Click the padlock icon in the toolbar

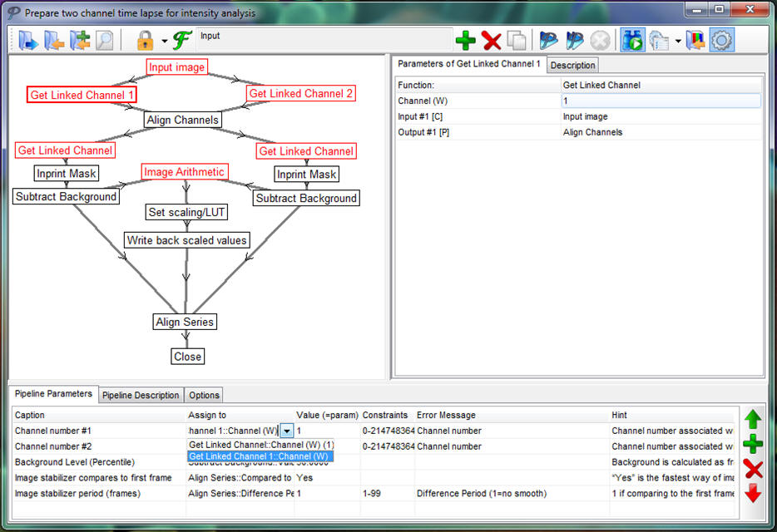145,41
